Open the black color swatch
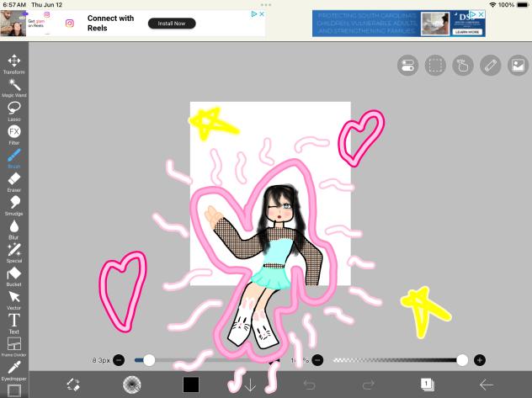 [x=191, y=385]
